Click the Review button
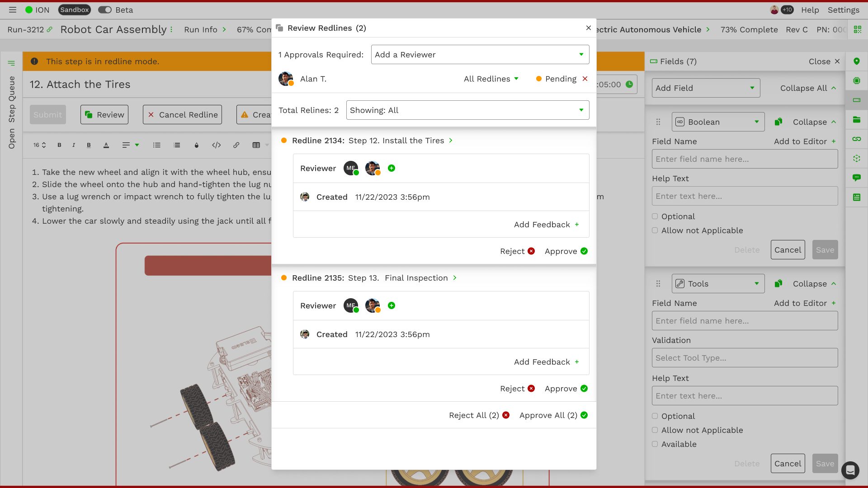 click(x=104, y=115)
